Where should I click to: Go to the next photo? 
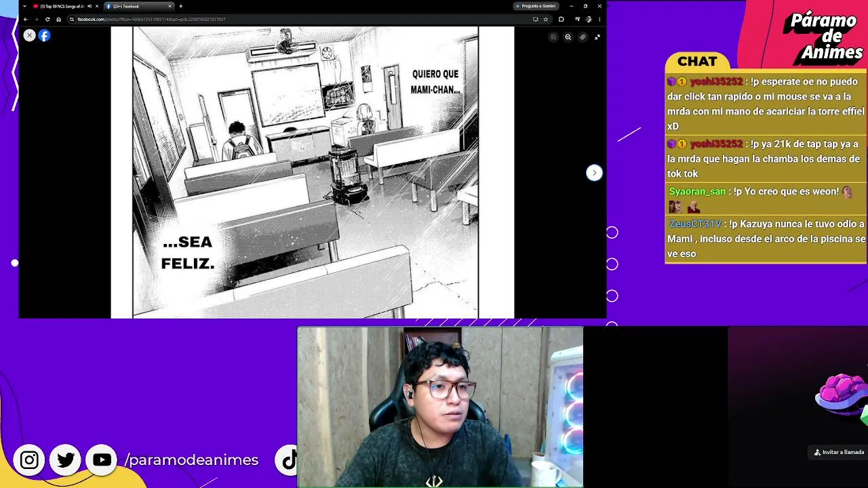pos(594,173)
